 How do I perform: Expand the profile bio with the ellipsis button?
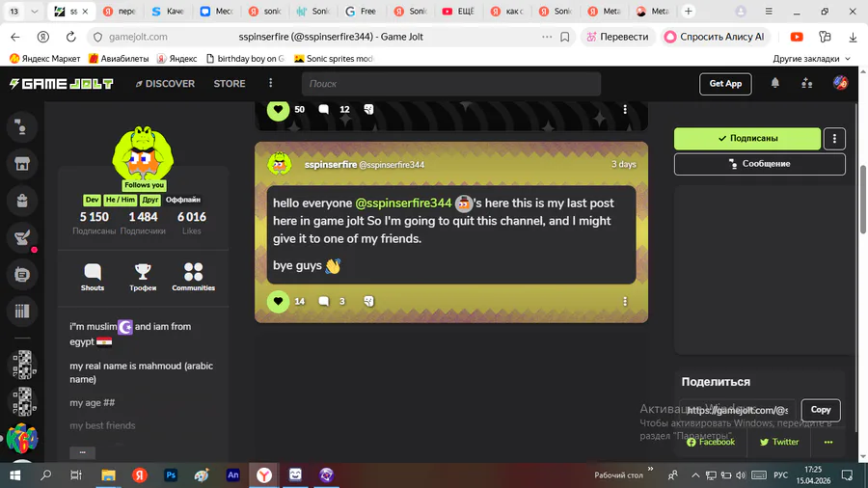pyautogui.click(x=83, y=452)
